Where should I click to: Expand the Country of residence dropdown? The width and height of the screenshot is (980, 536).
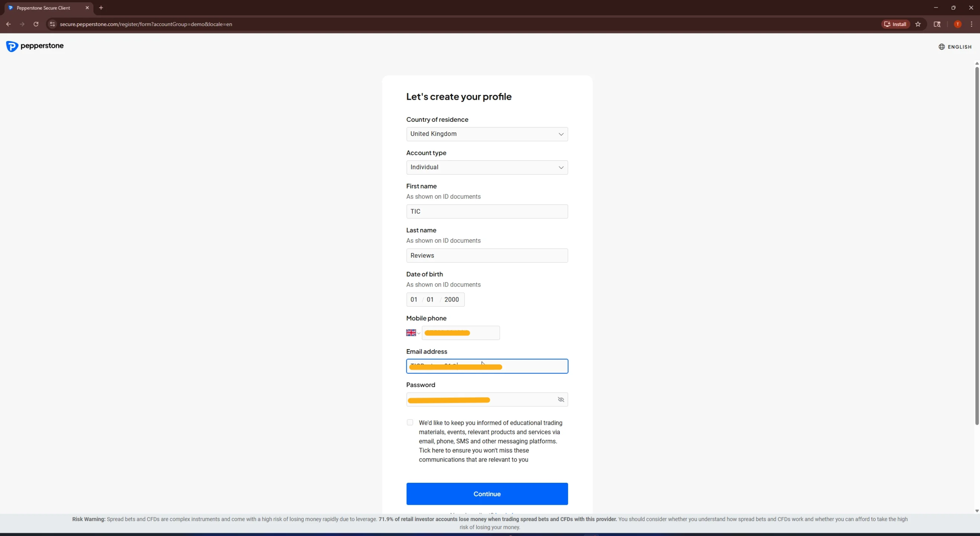pos(487,134)
